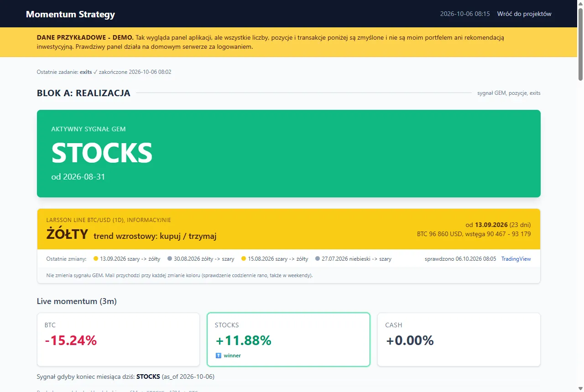Click the large STOCKS signal heading
Screen dimensions: 584x392
tap(102, 153)
